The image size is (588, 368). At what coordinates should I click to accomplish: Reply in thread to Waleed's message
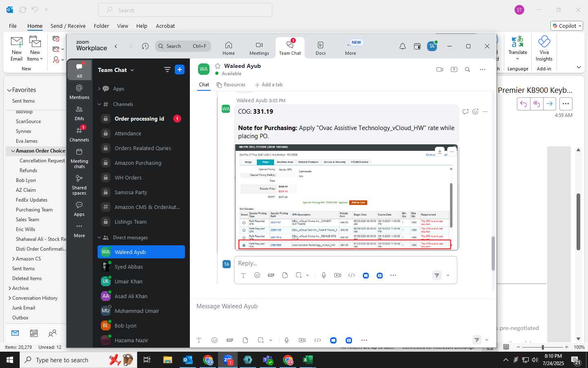465,111
